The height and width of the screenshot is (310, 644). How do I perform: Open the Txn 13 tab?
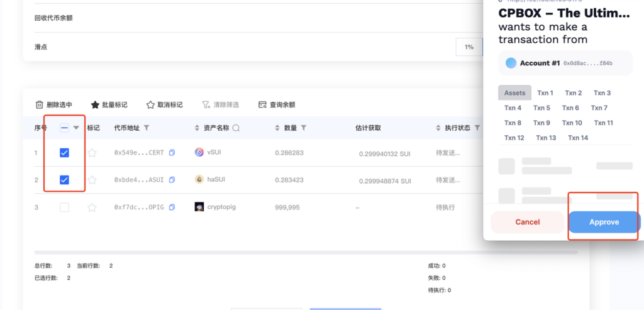(x=546, y=138)
